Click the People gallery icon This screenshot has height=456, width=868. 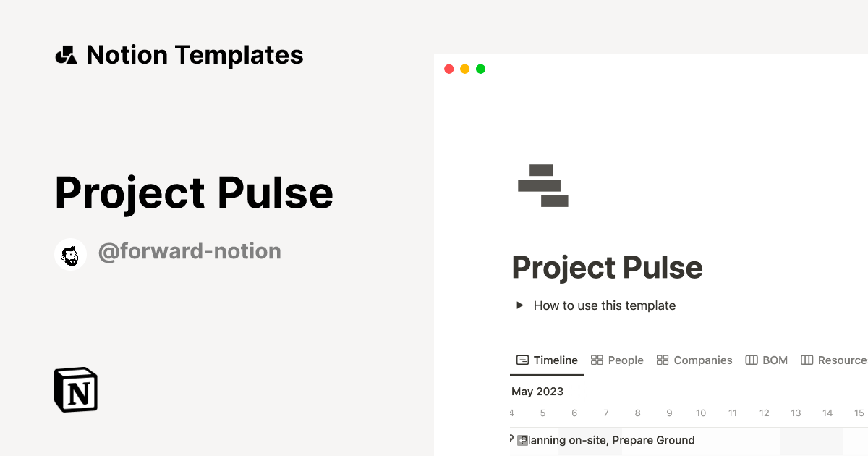point(596,360)
